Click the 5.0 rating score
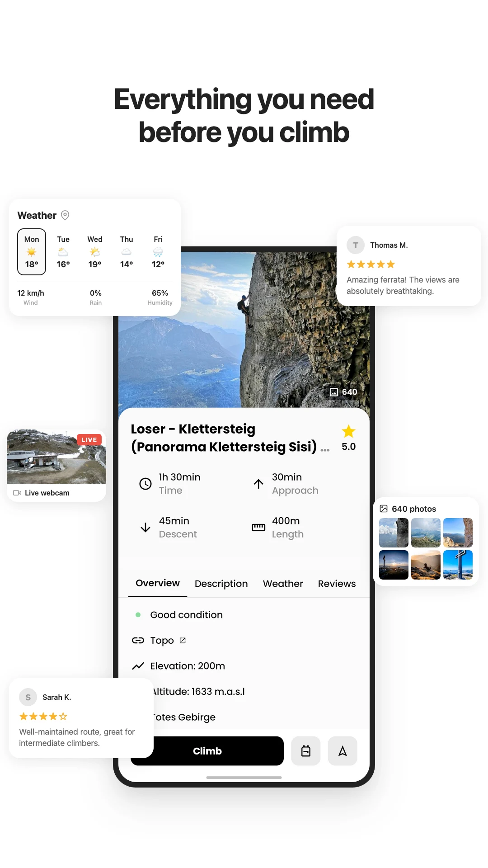This screenshot has height=868, width=488. [x=349, y=447]
